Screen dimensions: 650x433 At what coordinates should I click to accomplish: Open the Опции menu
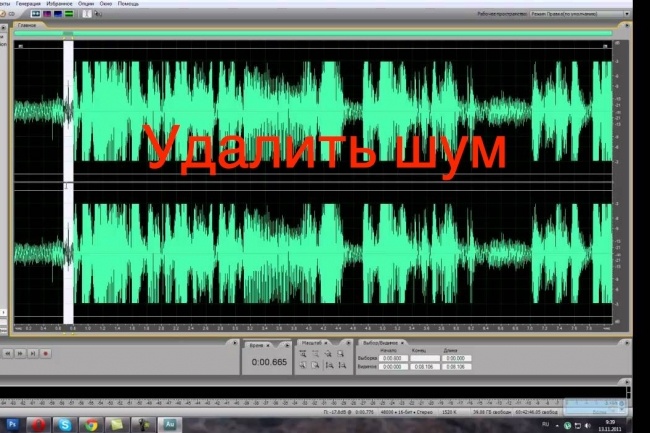[x=86, y=3]
